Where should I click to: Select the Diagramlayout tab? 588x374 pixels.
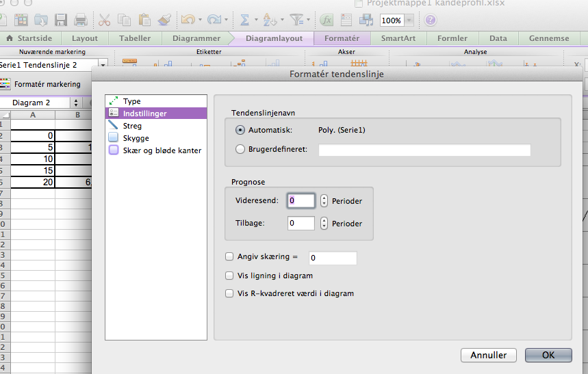coord(274,38)
